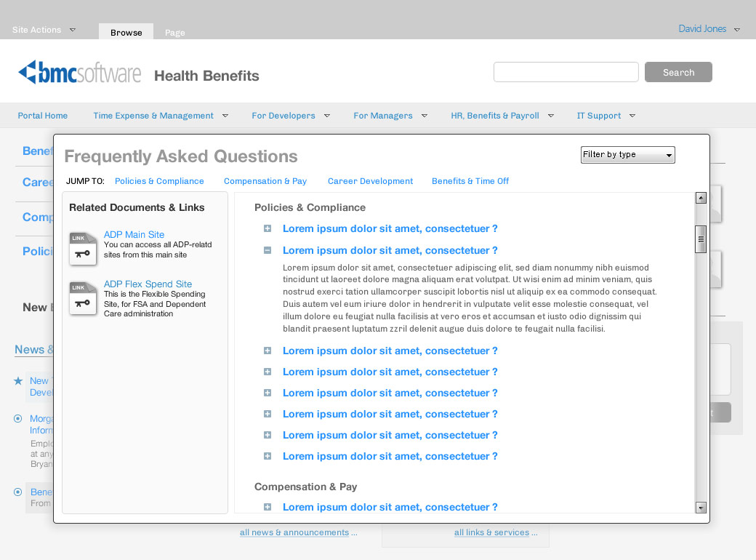Expand the first Policies & Compliance question
This screenshot has width=756, height=560.
[268, 228]
